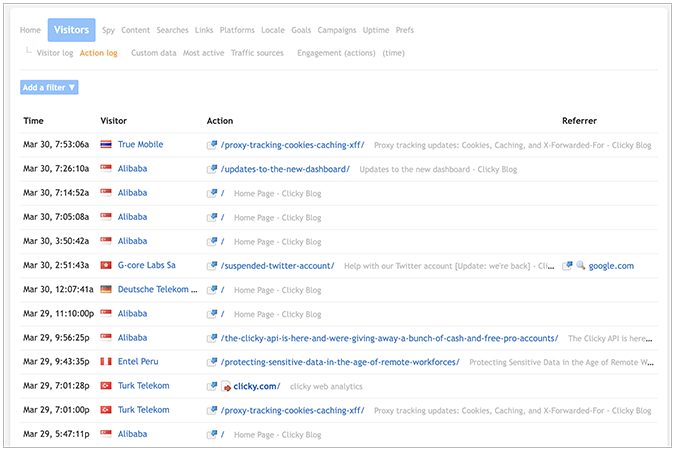
Task: Open the G-core Labs Sa visitor link
Action: (x=147, y=265)
